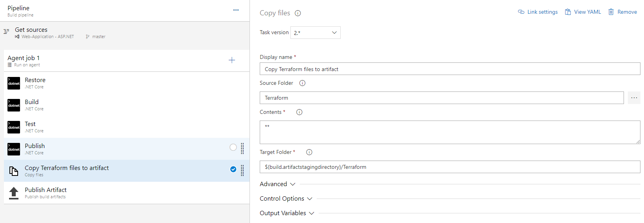
Task: Toggle the checked Copy Terraform files task
Action: (x=233, y=169)
